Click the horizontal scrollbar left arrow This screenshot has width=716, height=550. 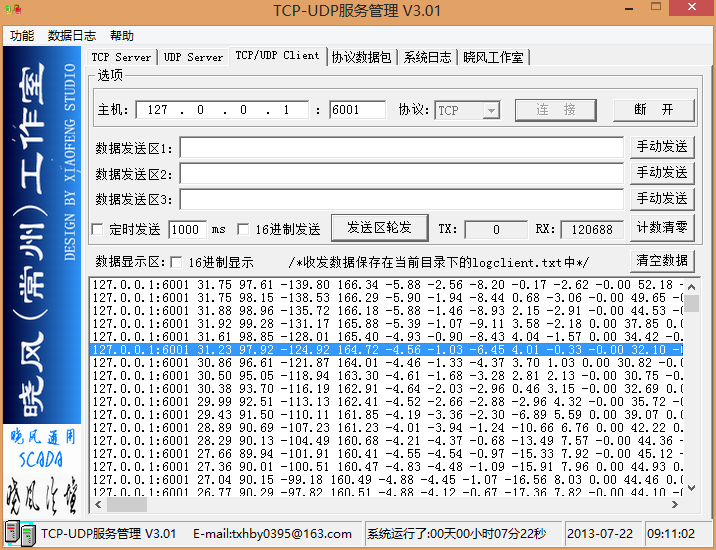(98, 504)
